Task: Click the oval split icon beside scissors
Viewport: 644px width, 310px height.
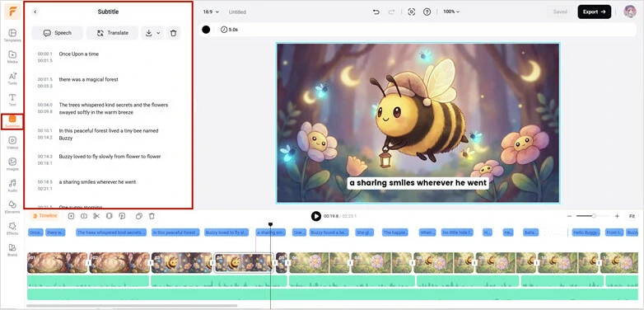Action: pyautogui.click(x=84, y=216)
